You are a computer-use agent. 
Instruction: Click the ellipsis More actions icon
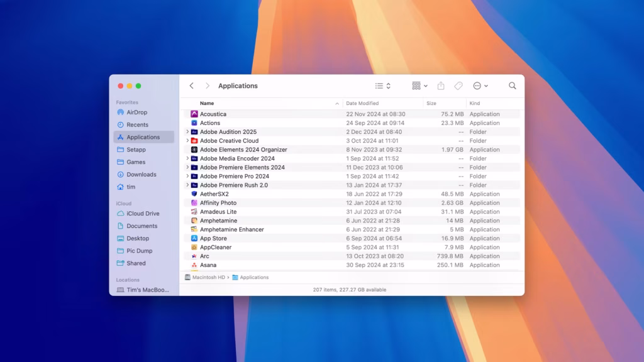point(478,85)
